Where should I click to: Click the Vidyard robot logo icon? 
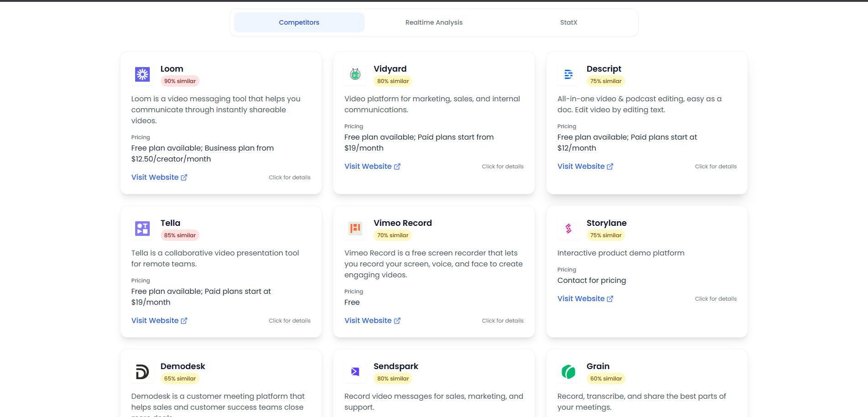coord(355,74)
